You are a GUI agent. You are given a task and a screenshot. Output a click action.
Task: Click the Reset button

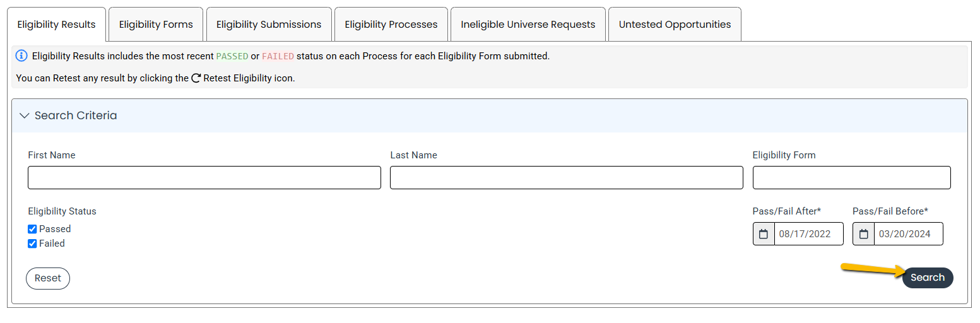tap(48, 278)
